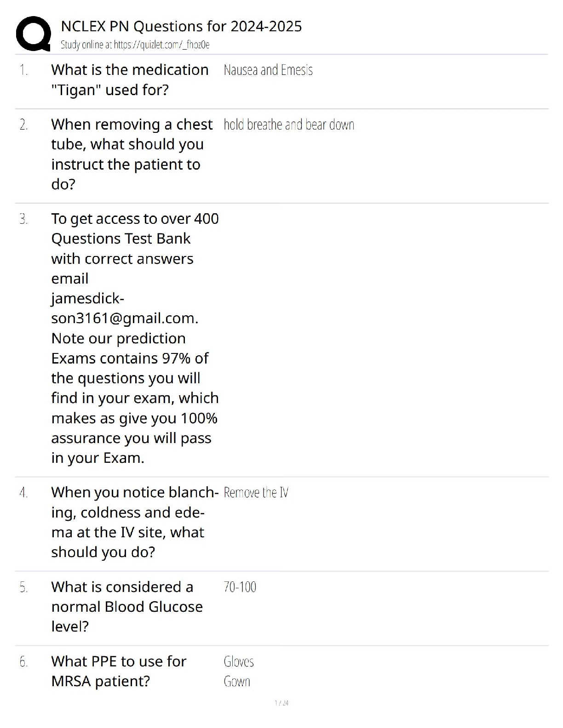Click the Quizlet logo icon
Screen dimensions: 563x728
pyautogui.click(x=33, y=33)
